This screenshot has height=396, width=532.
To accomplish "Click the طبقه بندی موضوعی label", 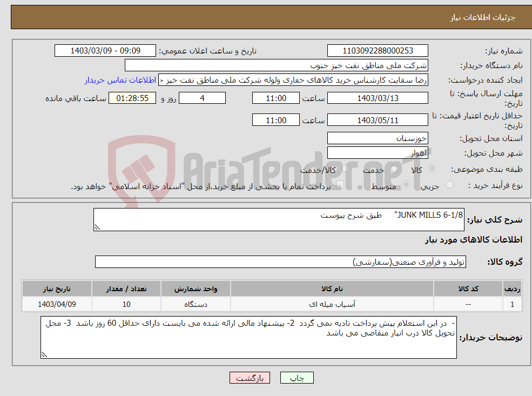I will pyautogui.click(x=487, y=169).
